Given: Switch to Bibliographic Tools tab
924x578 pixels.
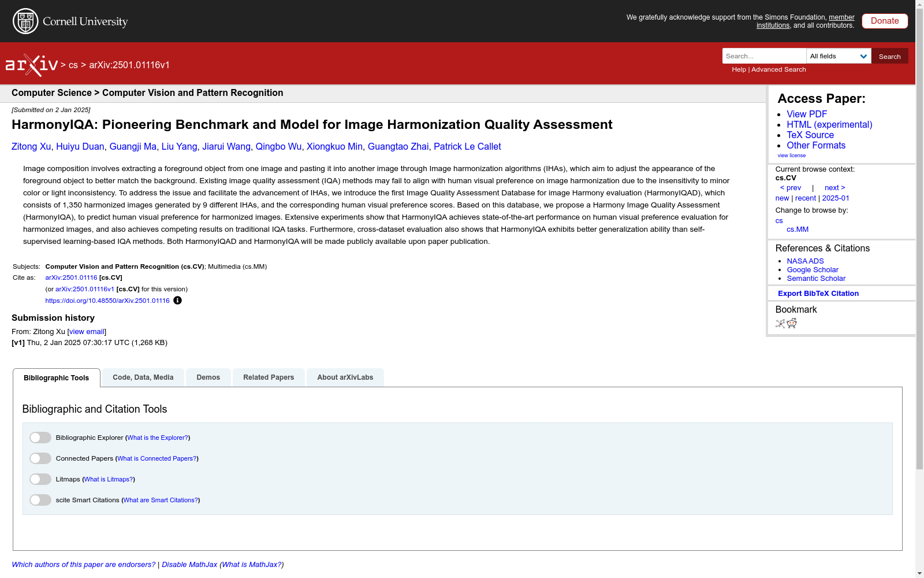Looking at the screenshot, I should tap(57, 378).
